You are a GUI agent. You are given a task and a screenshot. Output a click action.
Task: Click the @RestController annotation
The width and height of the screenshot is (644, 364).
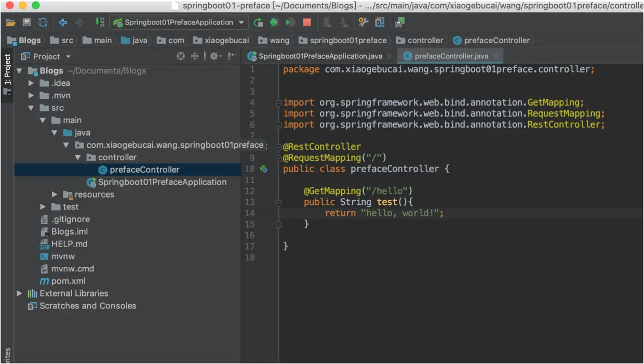tap(322, 147)
